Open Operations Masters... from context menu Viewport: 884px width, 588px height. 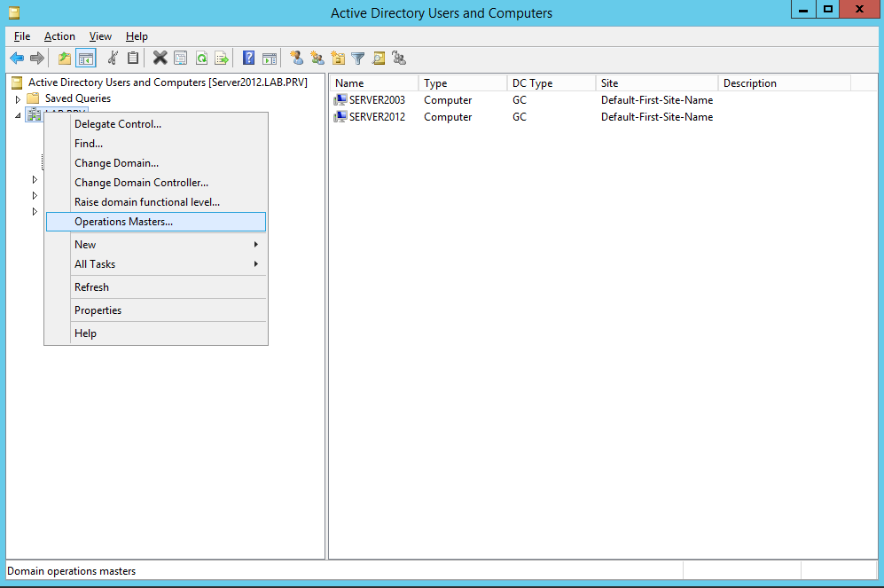click(155, 222)
